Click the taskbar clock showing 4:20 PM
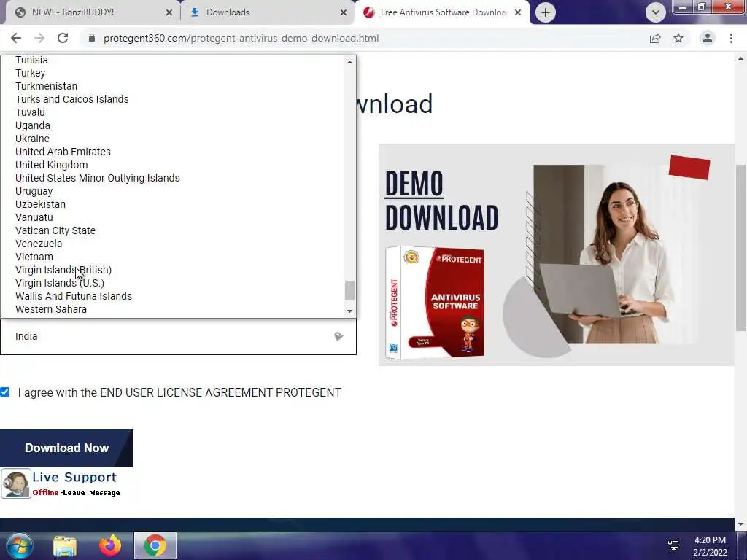 [710, 546]
